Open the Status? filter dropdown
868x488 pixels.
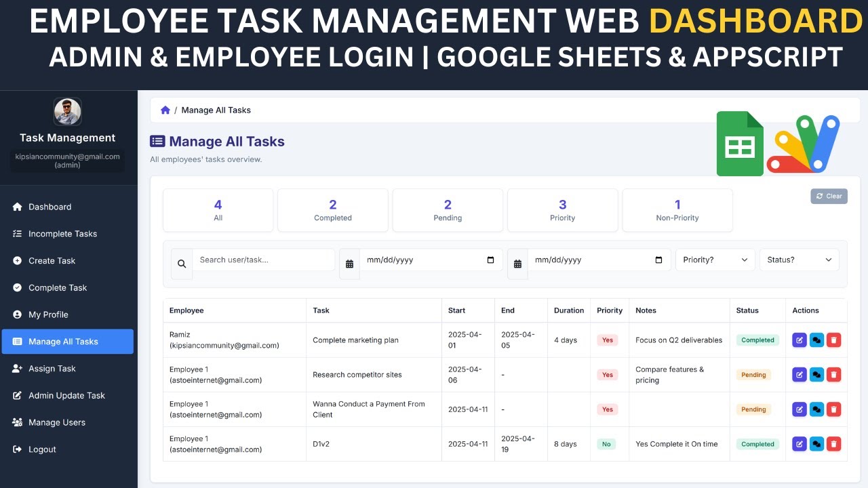click(x=800, y=260)
